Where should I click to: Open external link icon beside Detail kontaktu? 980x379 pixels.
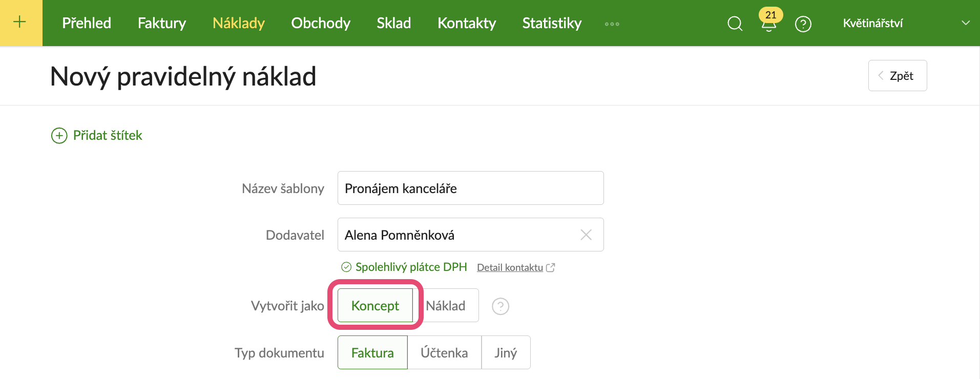point(551,267)
